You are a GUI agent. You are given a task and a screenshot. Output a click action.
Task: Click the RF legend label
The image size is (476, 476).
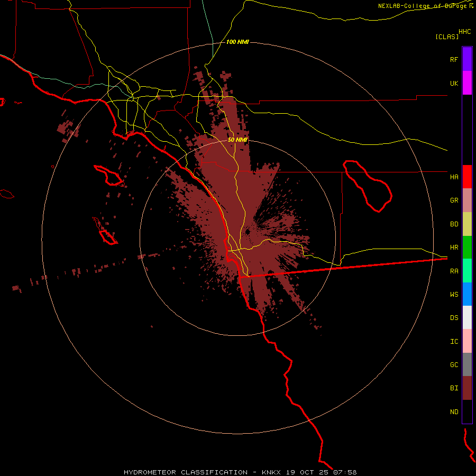pyautogui.click(x=454, y=59)
